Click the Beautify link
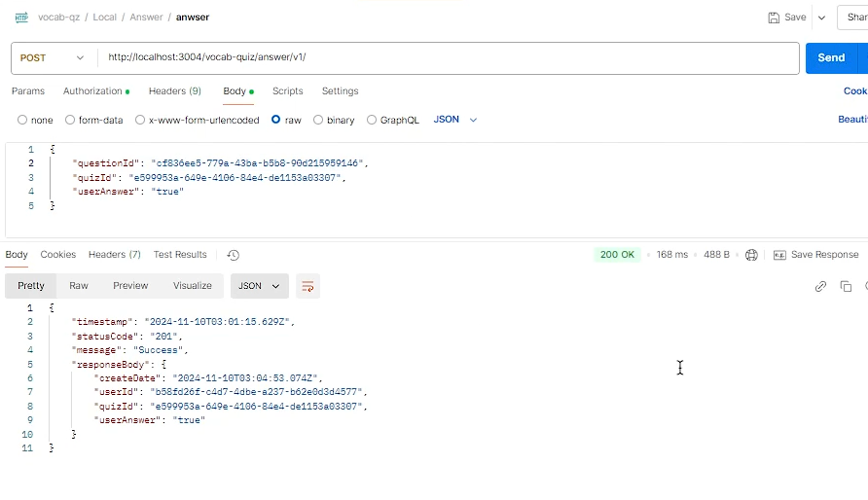 (x=852, y=120)
